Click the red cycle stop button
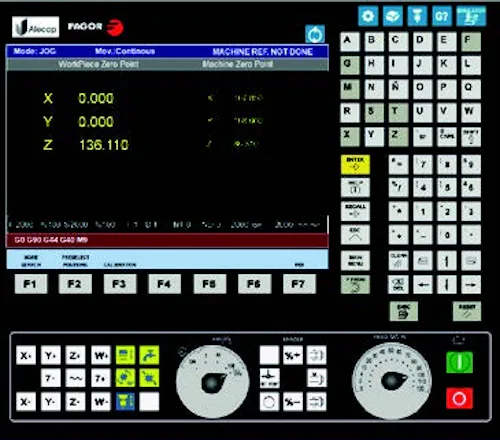Viewport: 500px width, 440px height. tap(459, 398)
